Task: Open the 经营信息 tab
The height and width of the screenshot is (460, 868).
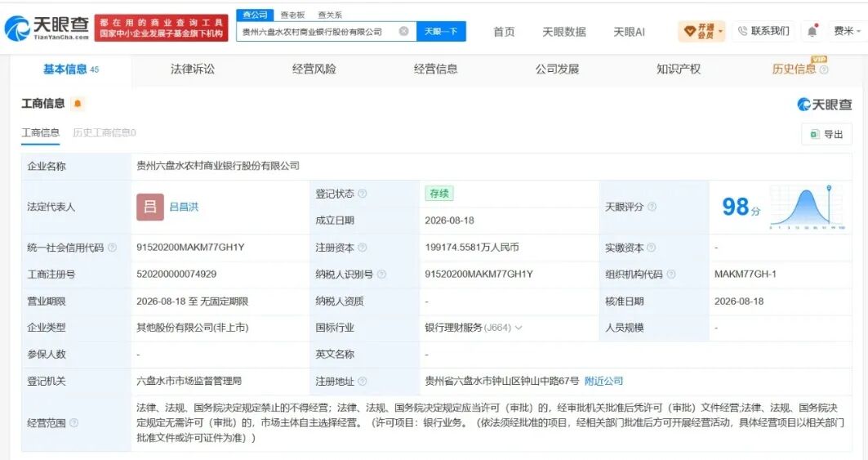Action: pyautogui.click(x=436, y=69)
